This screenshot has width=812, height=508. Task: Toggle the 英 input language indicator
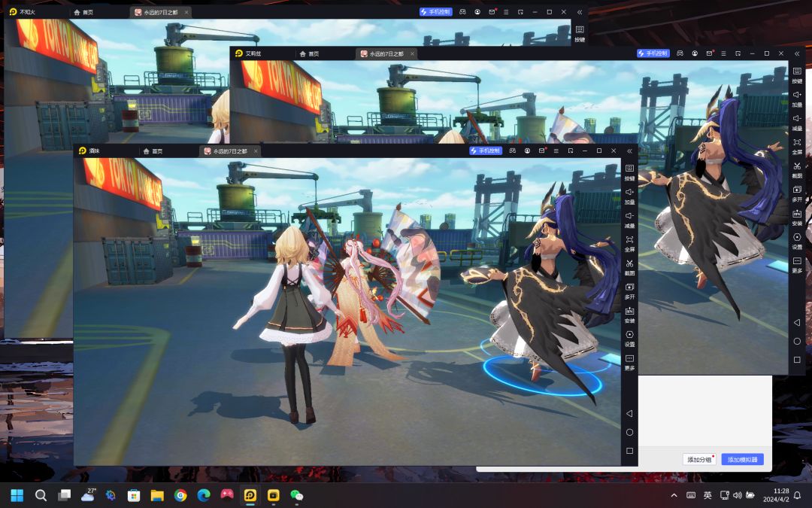(x=707, y=495)
